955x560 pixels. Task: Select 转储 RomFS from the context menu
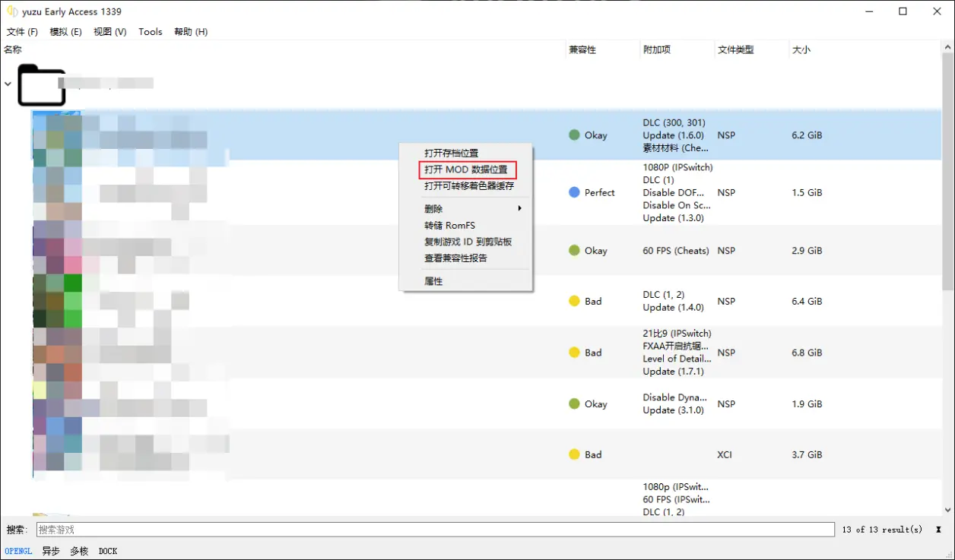click(448, 225)
